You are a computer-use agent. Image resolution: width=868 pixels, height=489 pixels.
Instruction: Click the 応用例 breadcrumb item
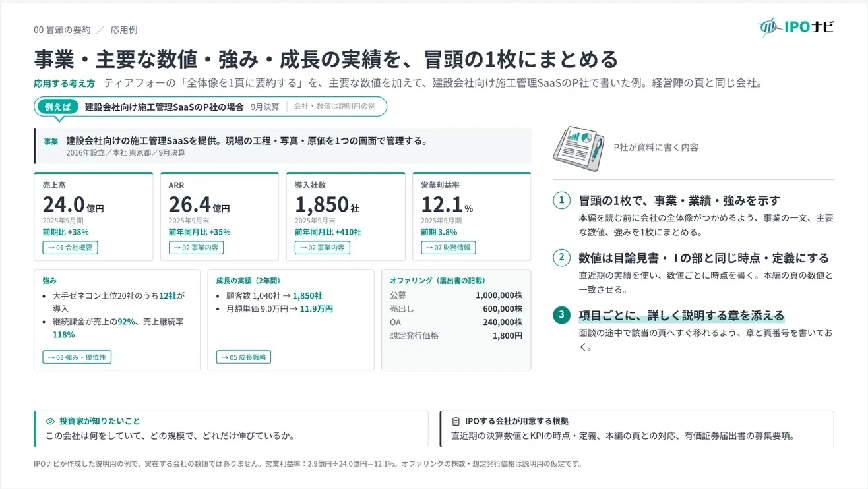tap(124, 30)
